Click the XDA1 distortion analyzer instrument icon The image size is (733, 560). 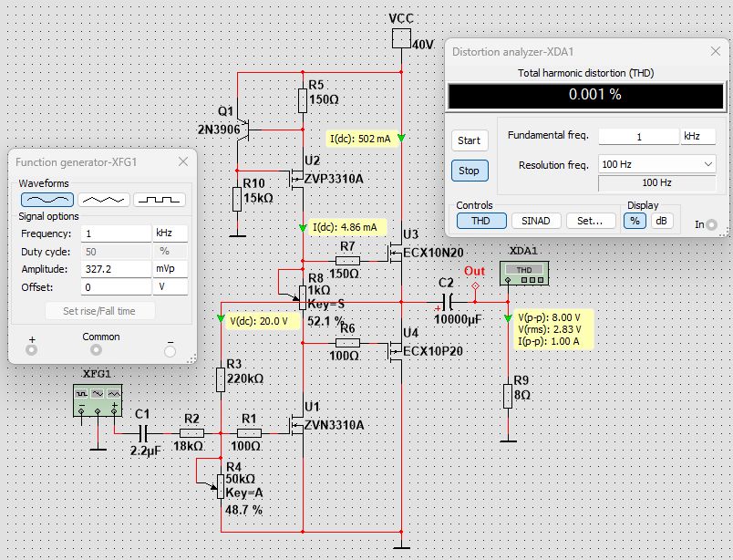[x=524, y=274]
